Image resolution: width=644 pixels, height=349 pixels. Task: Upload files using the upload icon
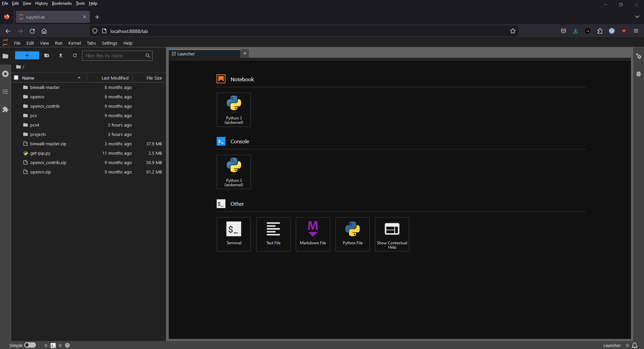click(x=60, y=55)
